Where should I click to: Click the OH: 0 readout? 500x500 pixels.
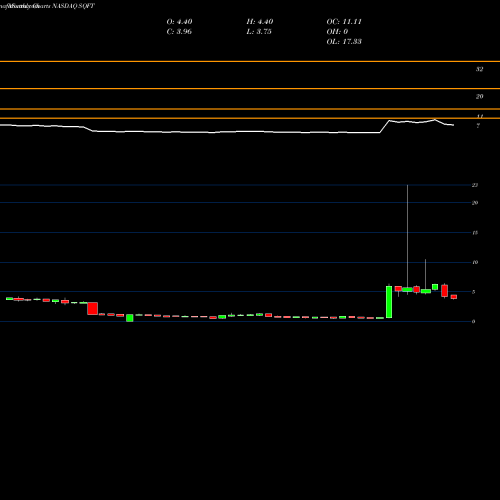337,32
